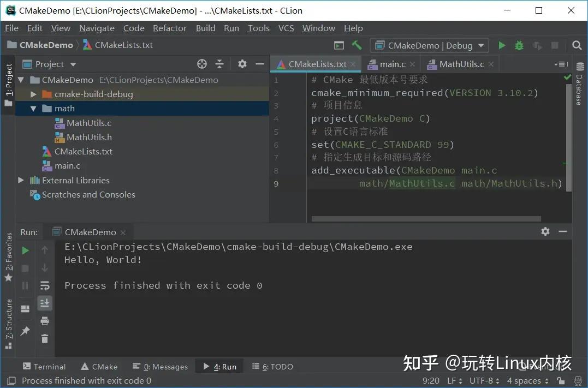Change 4 spaces indent setting
588x388 pixels.
[528, 381]
